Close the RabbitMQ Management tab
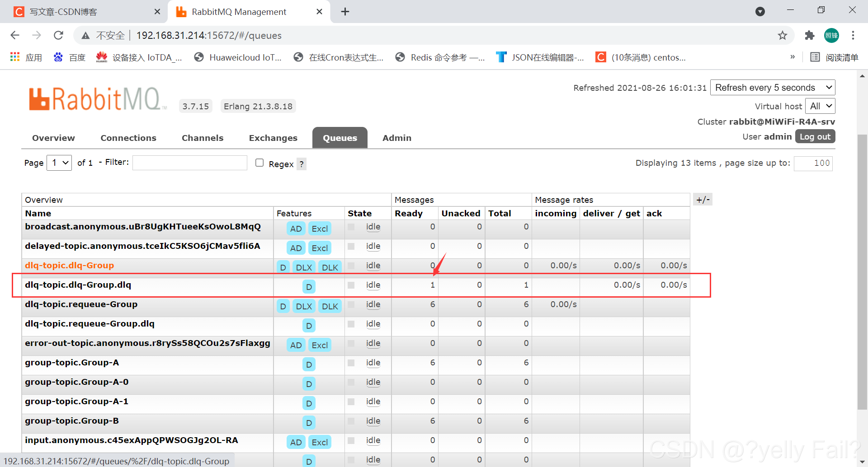This screenshot has width=868, height=467. coord(319,12)
